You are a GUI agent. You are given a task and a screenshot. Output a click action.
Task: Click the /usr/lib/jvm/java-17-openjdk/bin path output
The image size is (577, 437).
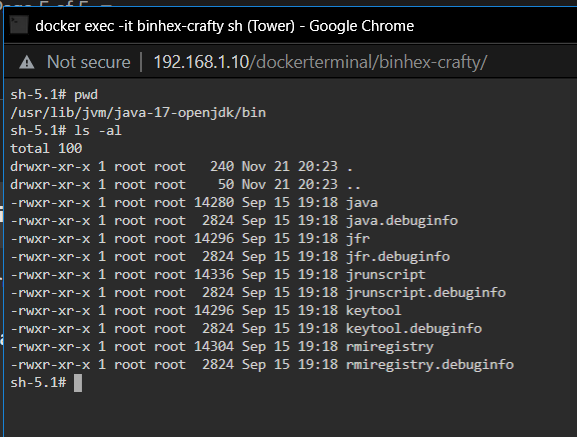click(138, 113)
